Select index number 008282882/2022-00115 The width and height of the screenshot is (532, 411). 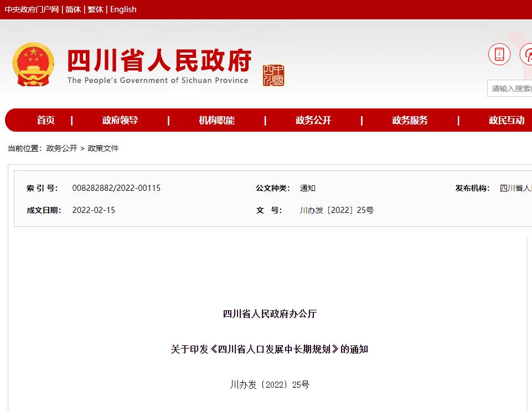[x=116, y=188]
